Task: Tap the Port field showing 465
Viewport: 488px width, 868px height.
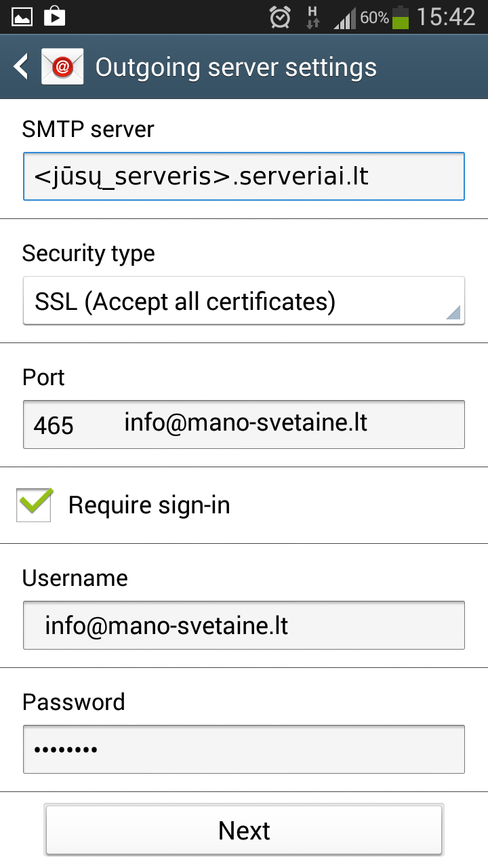Action: coord(243,425)
